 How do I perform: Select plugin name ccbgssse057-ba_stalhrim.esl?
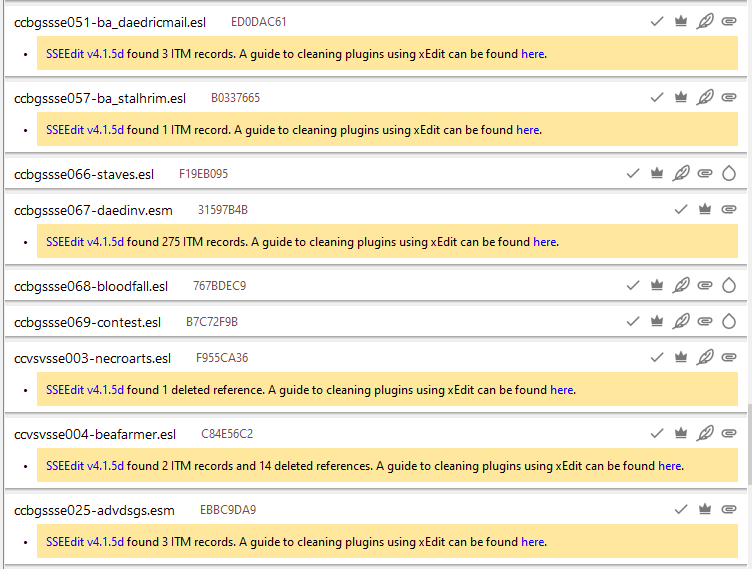click(x=100, y=98)
